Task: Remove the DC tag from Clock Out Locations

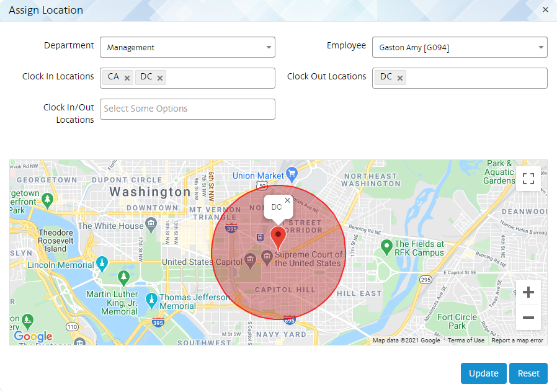Action: 401,78
